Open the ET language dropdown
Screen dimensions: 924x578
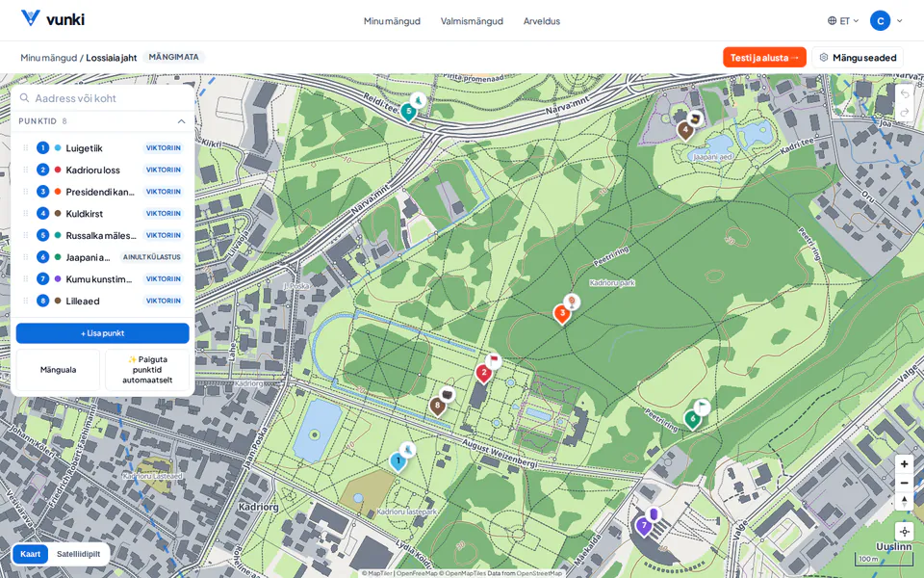pos(843,20)
